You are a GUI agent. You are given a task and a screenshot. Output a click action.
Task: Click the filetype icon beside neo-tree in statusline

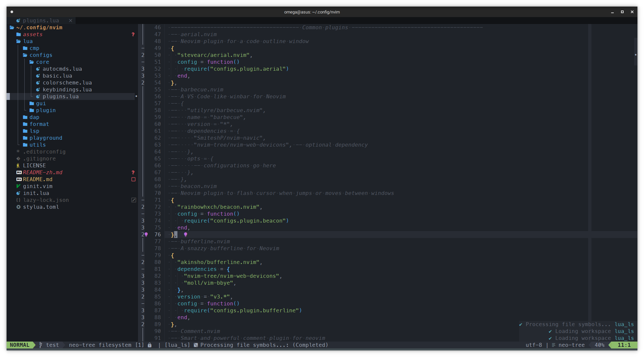(554, 345)
